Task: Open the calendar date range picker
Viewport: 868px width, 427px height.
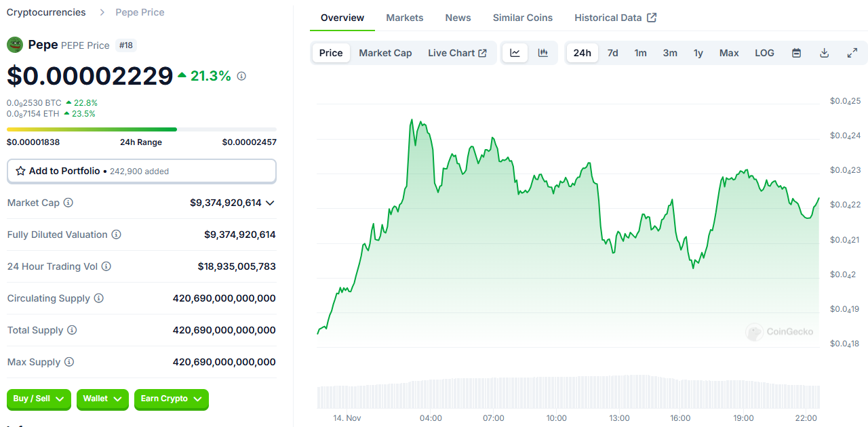Action: pos(797,53)
